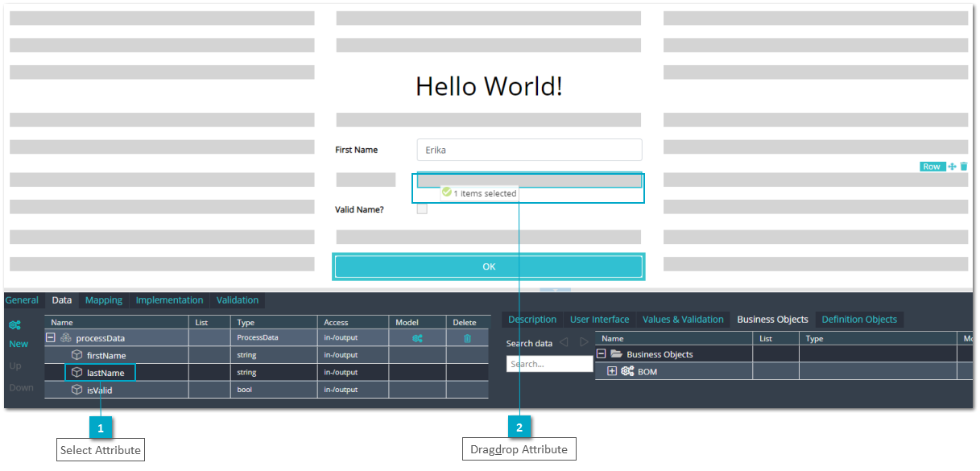The height and width of the screenshot is (471, 980).
Task: Switch to the General tab
Action: pos(22,300)
